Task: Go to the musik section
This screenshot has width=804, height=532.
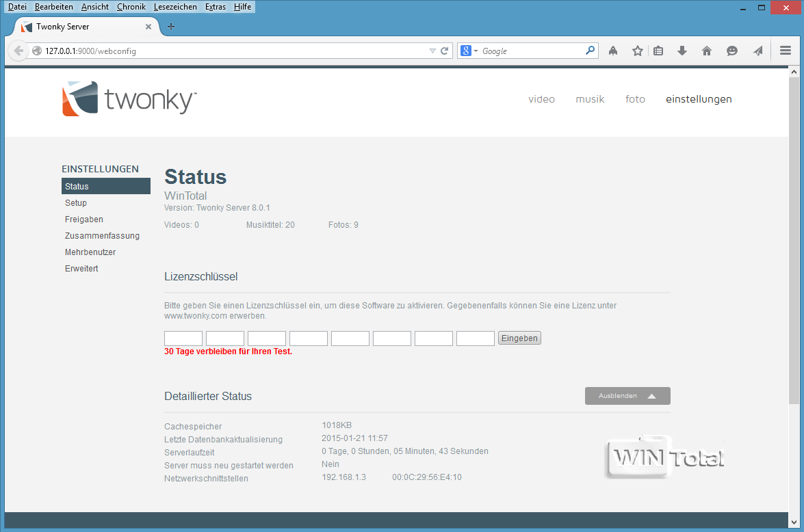Action: point(590,99)
